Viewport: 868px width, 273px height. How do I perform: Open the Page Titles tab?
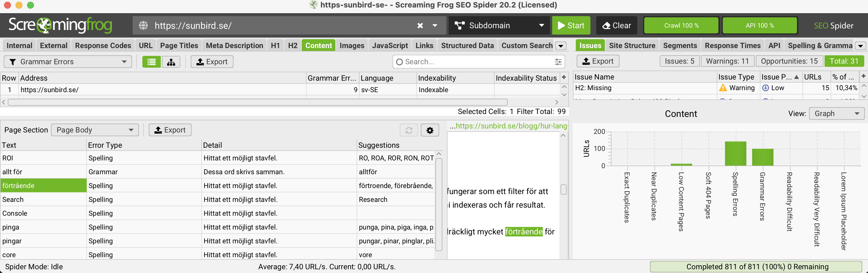pos(179,45)
